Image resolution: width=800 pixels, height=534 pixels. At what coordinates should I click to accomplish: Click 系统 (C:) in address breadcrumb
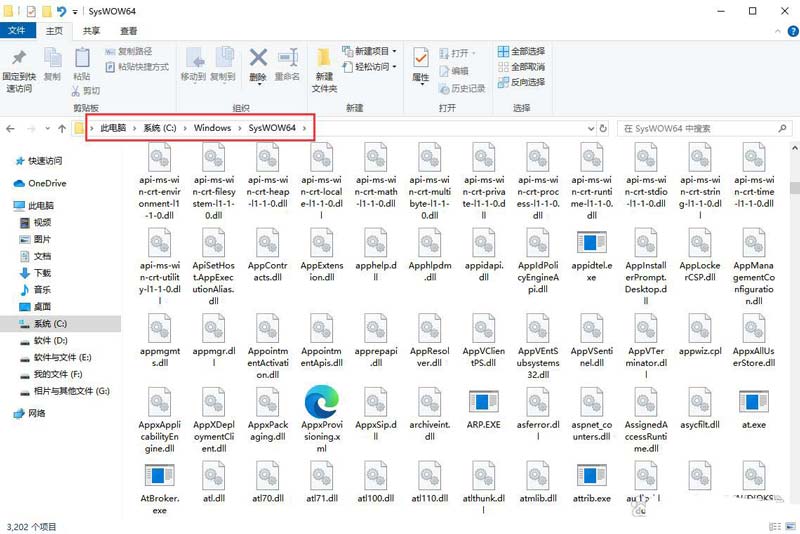point(160,128)
